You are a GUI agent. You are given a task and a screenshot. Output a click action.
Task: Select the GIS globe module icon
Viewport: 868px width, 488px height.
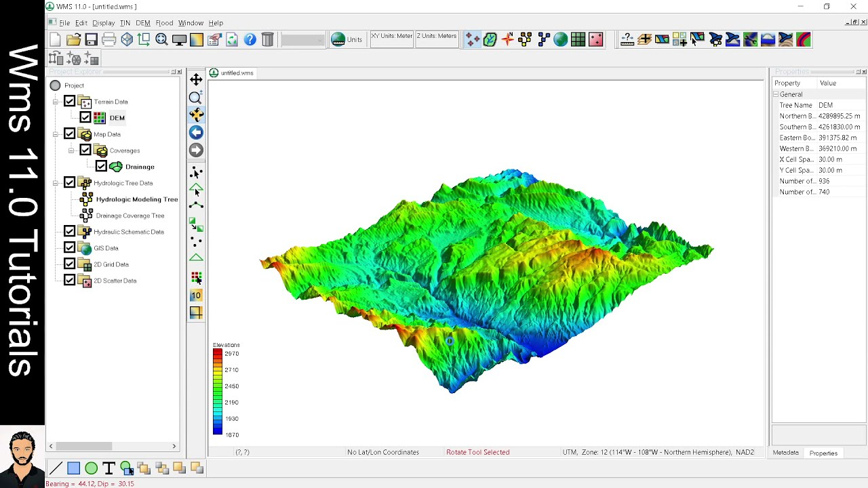(560, 40)
